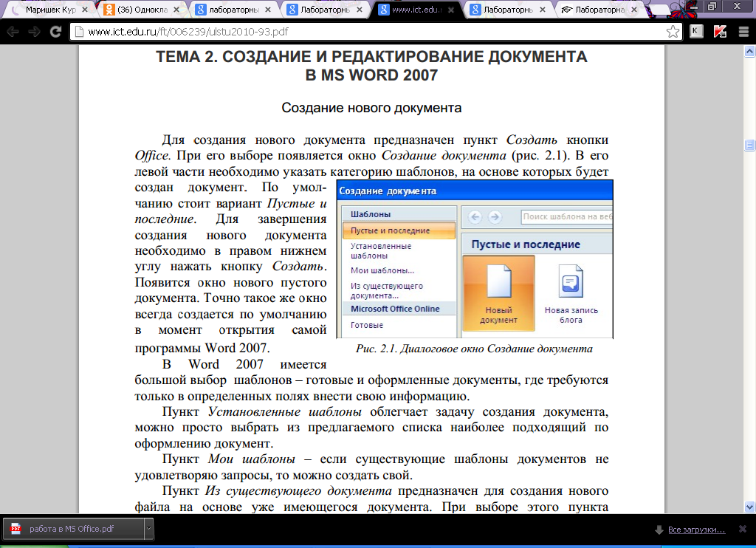This screenshot has width=756, height=548.
Task: Click the figure caption Рис. 2.1
Action: tap(474, 349)
